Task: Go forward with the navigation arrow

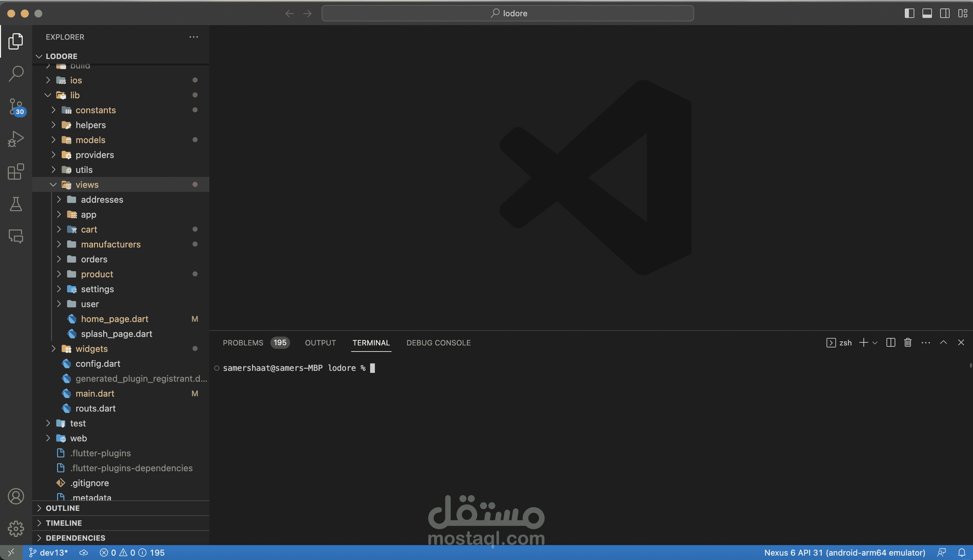Action: 307,14
